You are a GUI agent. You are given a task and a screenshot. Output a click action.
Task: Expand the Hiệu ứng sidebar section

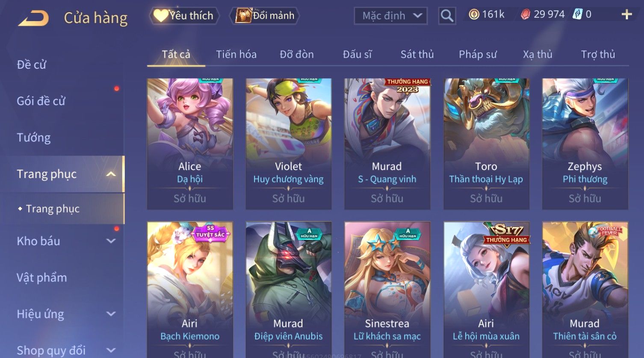111,314
